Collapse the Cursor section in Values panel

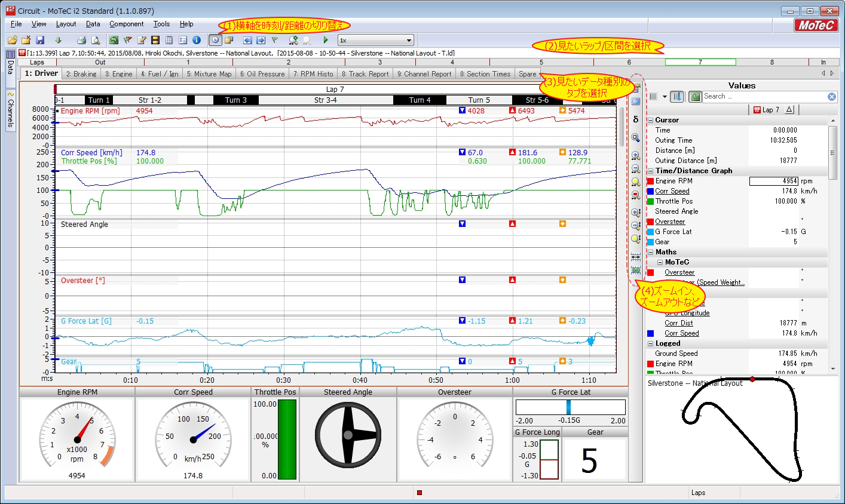coord(651,120)
